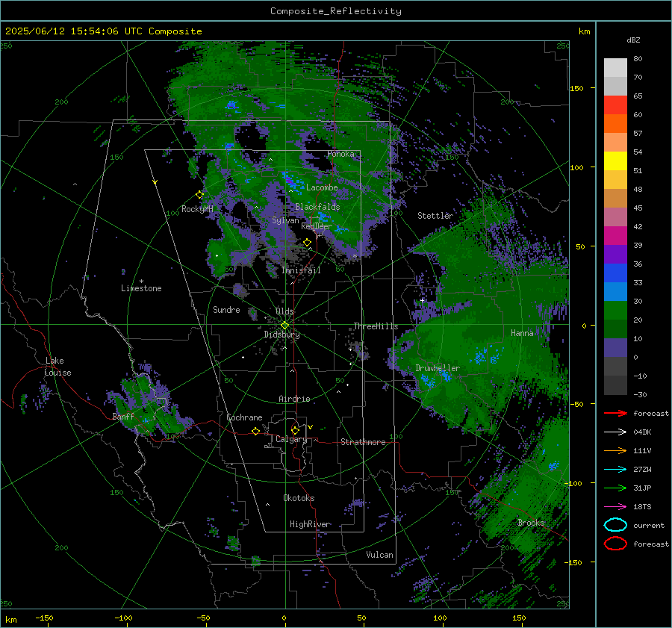
Task: Select the purple 39 dBZ swatch
Action: coord(615,254)
